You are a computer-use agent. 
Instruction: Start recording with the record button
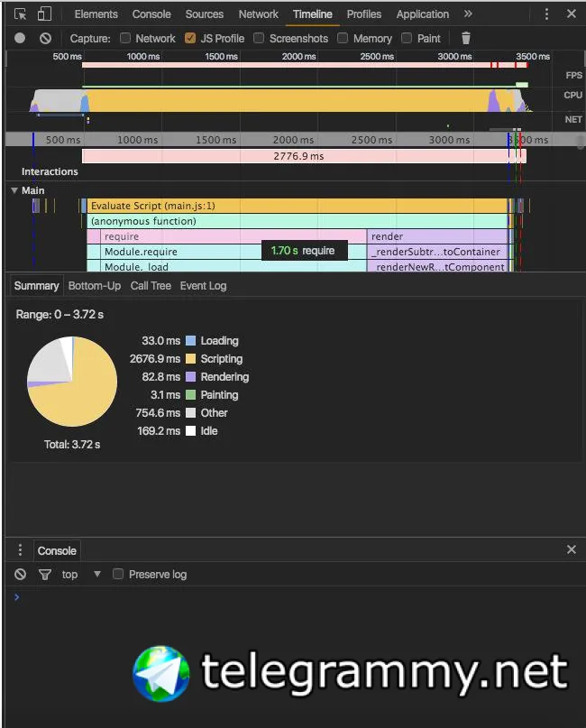[20, 38]
